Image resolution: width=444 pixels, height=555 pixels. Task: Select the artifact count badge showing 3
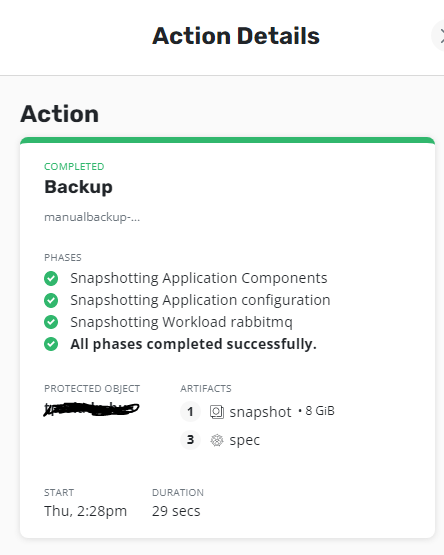tap(190, 440)
